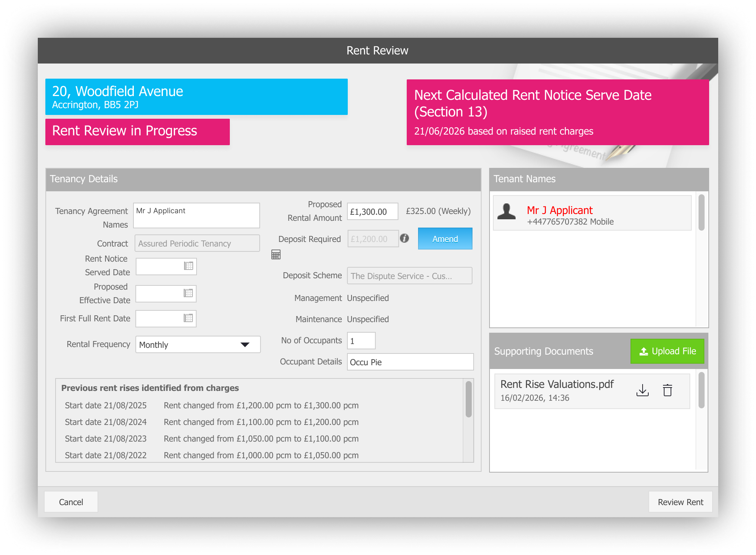Screen dimensions: 756x555
Task: Delete Rent Rise Valuations.pdf document
Action: click(x=668, y=390)
